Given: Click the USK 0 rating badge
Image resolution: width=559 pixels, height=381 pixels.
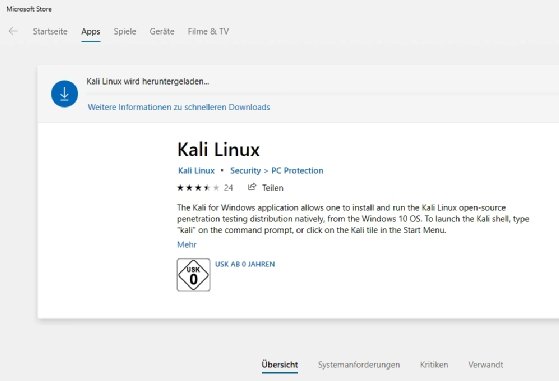Looking at the screenshot, I should point(194,275).
